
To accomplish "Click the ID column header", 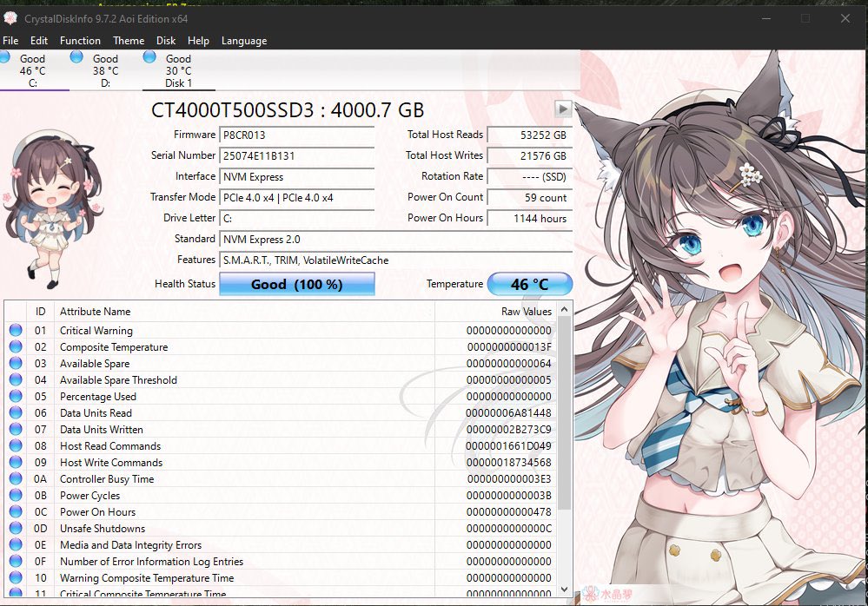I will (41, 312).
